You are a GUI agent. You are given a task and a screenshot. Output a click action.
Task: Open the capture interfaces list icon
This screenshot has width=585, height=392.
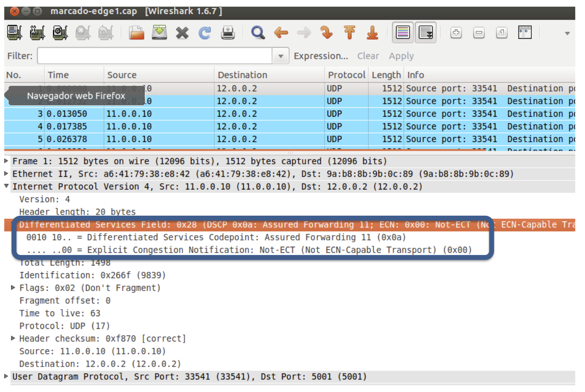pos(15,33)
